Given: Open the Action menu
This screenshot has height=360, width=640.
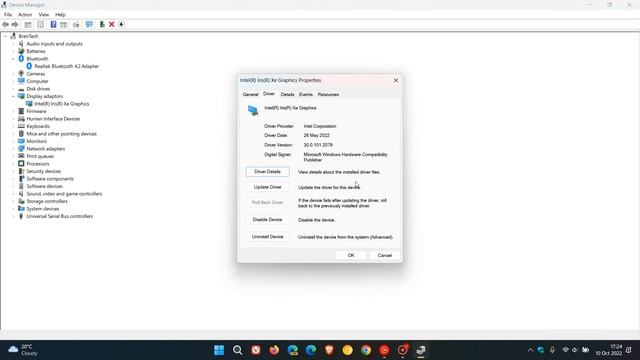Looking at the screenshot, I should point(25,15).
